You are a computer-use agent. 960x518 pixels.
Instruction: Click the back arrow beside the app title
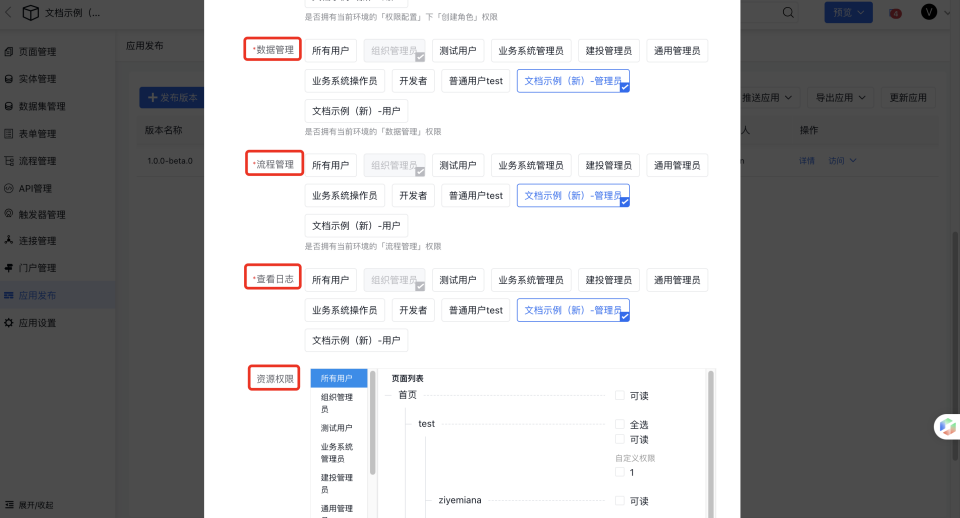[9, 13]
